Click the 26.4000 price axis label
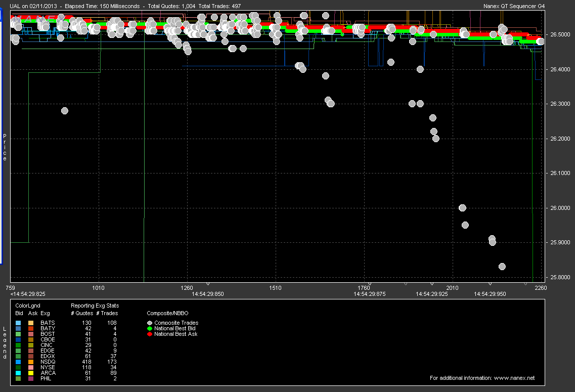 tap(560, 69)
